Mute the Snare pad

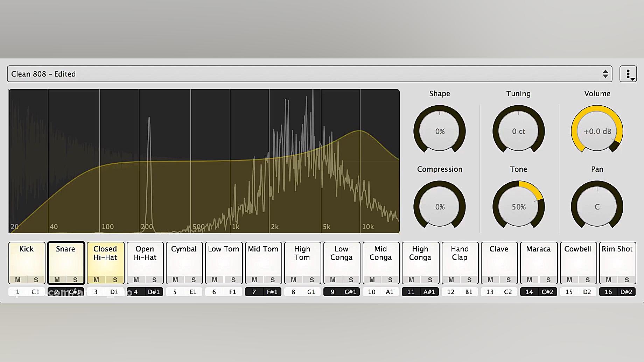click(57, 280)
